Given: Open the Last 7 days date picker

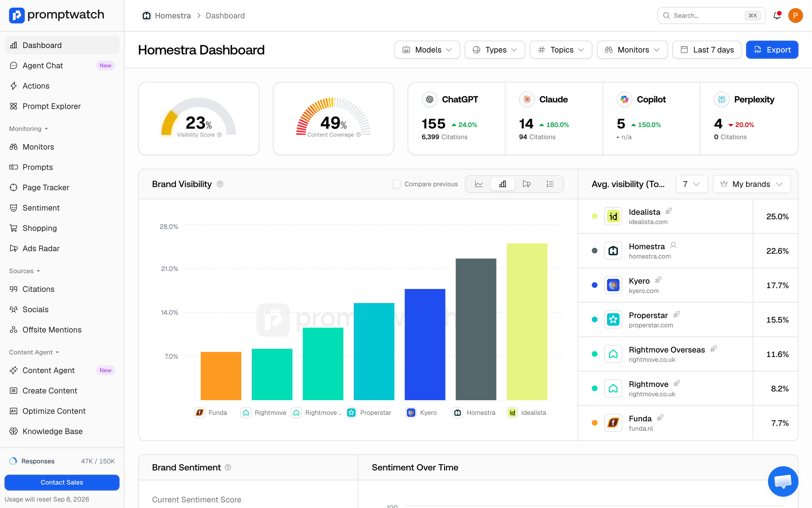Looking at the screenshot, I should click(707, 50).
